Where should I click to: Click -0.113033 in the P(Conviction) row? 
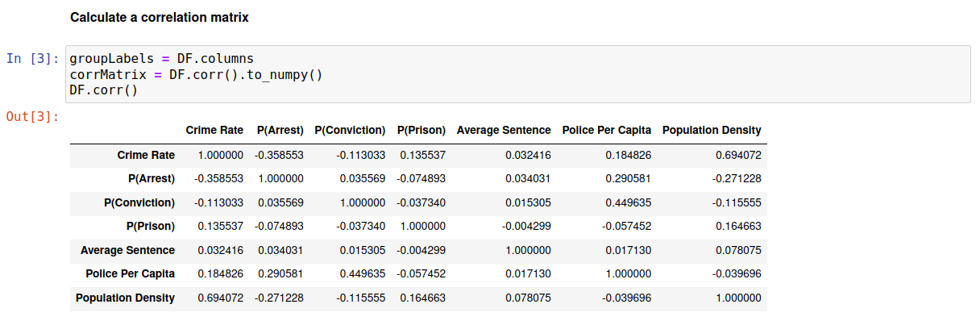point(218,202)
